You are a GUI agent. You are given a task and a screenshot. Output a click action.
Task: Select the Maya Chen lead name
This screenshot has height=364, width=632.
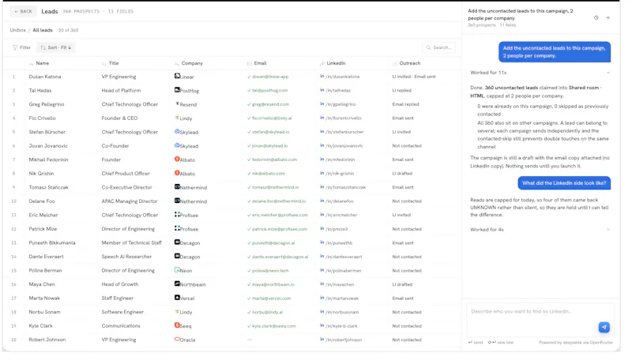(x=42, y=284)
